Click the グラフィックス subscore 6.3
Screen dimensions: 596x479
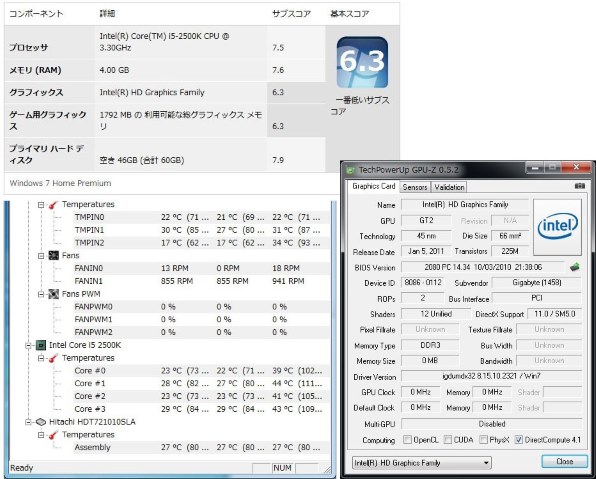tap(278, 92)
